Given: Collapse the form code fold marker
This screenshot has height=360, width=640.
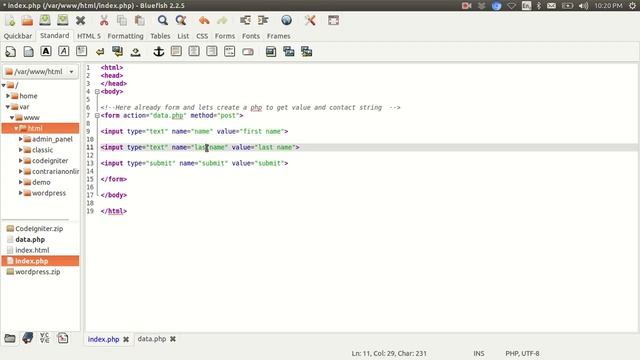Looking at the screenshot, I should click(x=97, y=116).
